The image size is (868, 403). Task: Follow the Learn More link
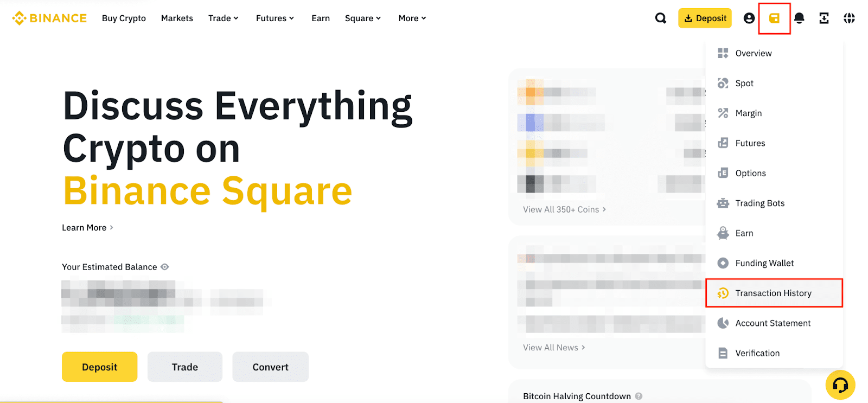click(x=87, y=228)
